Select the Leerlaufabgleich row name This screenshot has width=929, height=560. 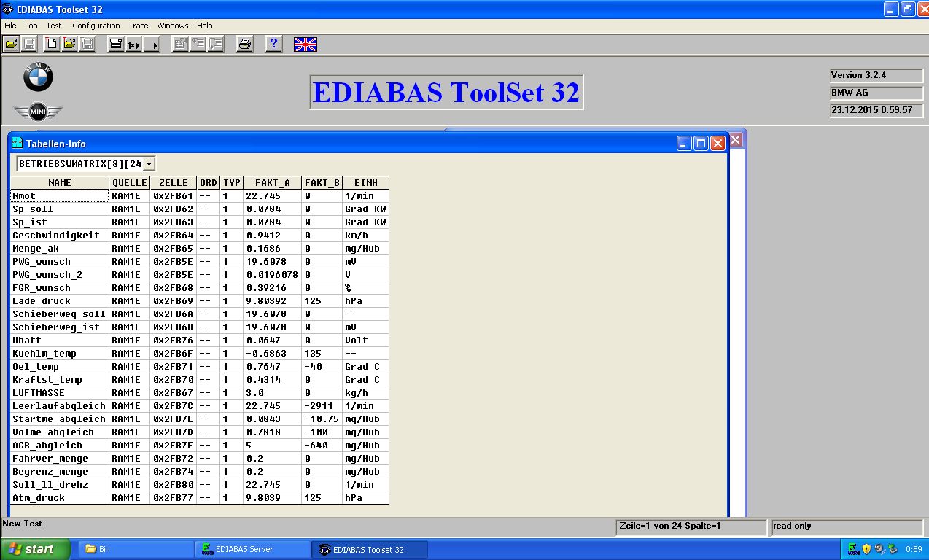(60, 406)
